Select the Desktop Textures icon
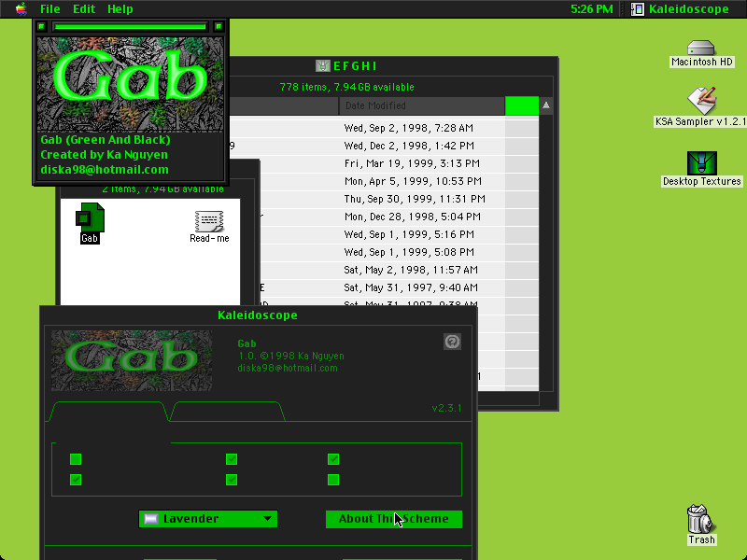Screen dimensions: 747x560 pyautogui.click(x=701, y=163)
